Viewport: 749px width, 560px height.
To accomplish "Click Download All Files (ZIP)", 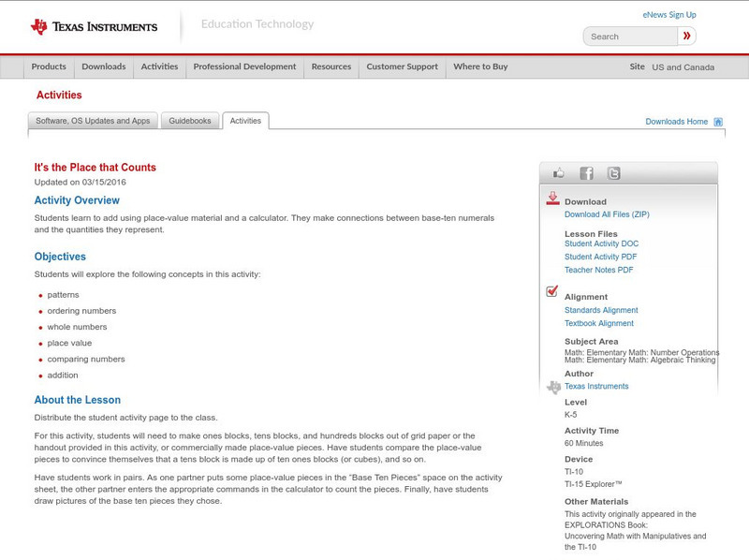I will (x=607, y=214).
